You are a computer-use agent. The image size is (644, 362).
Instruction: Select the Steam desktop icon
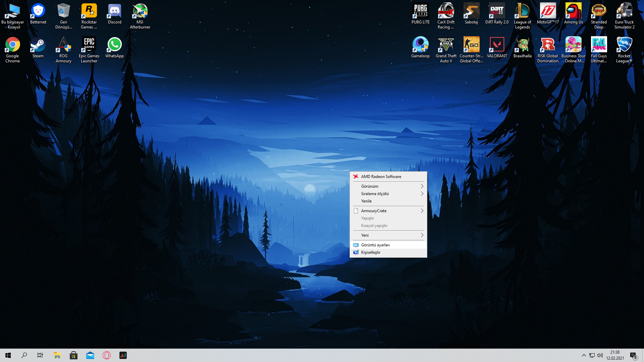(38, 48)
